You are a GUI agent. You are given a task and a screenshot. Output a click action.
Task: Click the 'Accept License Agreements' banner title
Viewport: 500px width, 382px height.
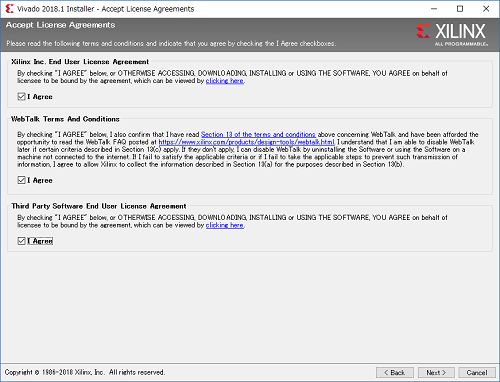coord(60,25)
